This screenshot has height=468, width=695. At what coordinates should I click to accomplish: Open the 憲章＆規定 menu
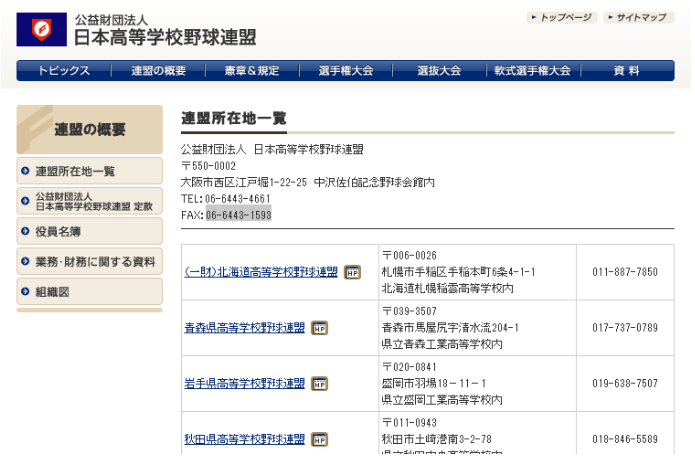(252, 70)
